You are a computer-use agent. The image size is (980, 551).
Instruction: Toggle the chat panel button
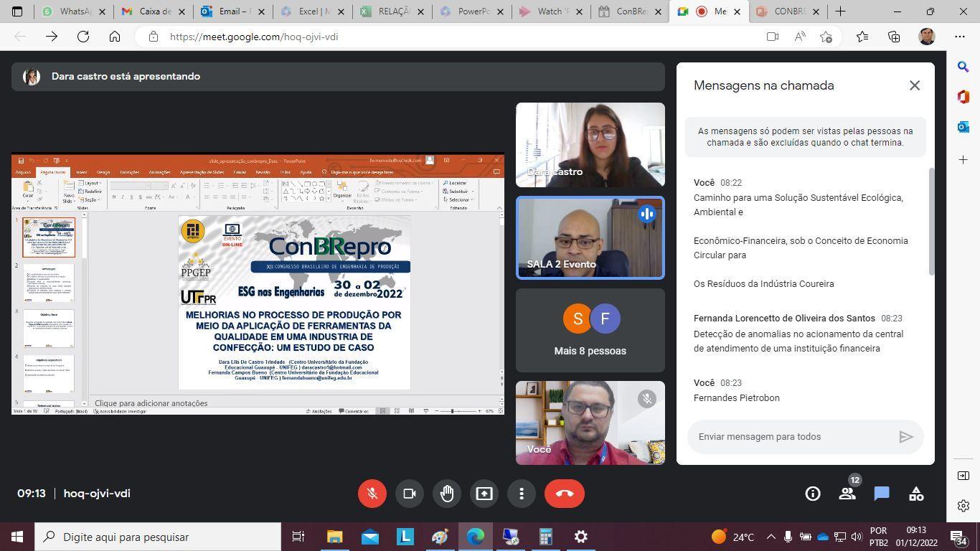882,494
